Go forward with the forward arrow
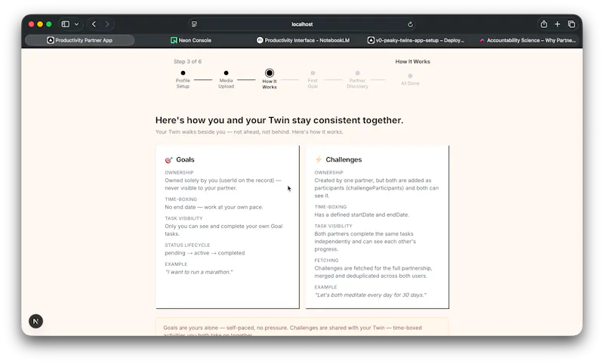Viewport: 604px width, 364px height. pyautogui.click(x=107, y=24)
